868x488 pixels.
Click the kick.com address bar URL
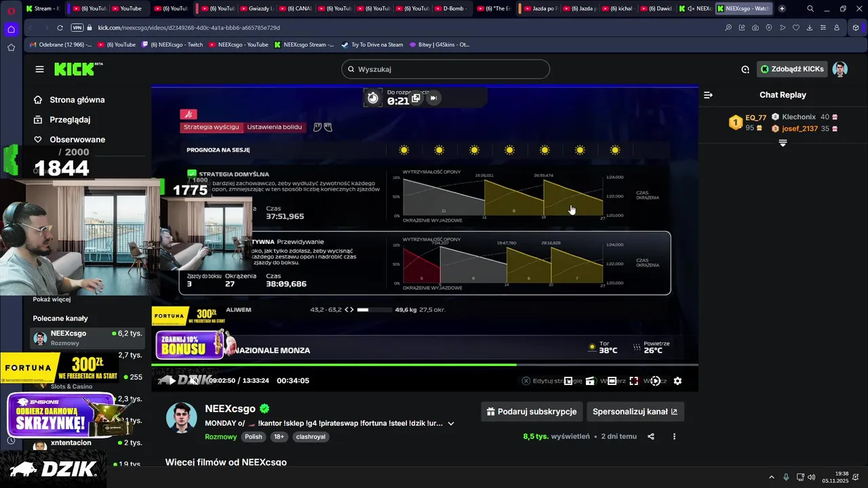(189, 28)
